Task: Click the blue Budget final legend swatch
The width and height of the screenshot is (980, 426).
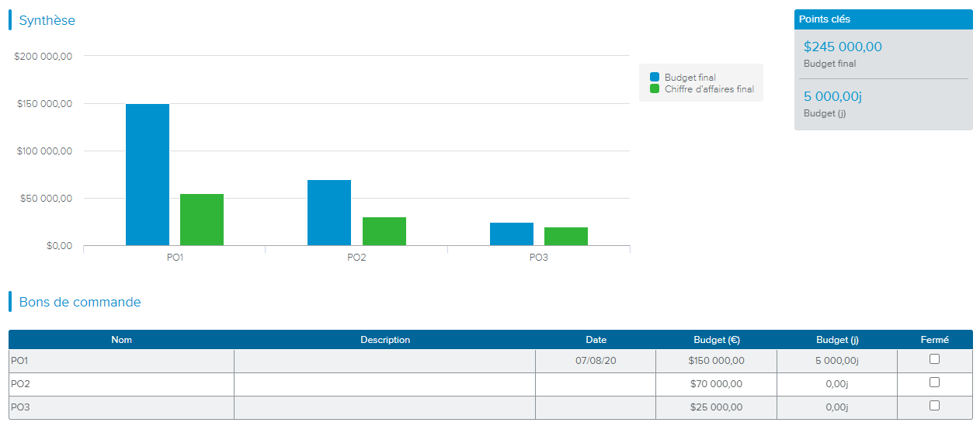Action: (x=655, y=78)
